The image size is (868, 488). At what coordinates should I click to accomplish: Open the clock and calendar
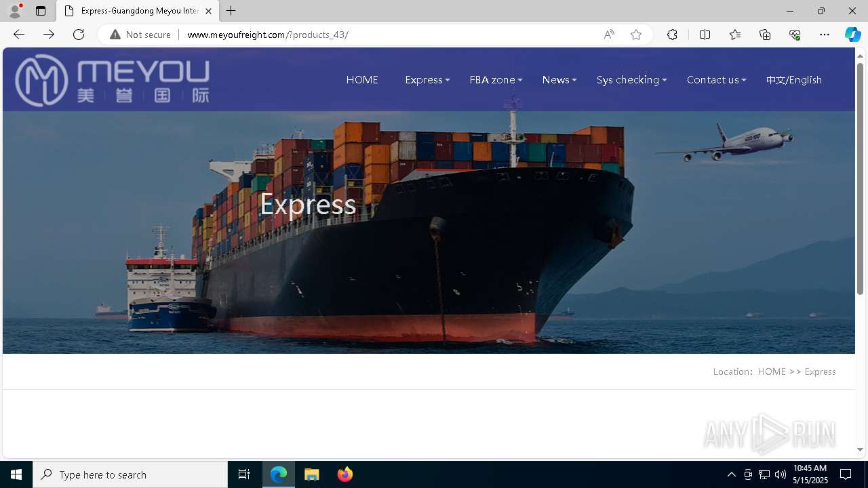pos(810,474)
